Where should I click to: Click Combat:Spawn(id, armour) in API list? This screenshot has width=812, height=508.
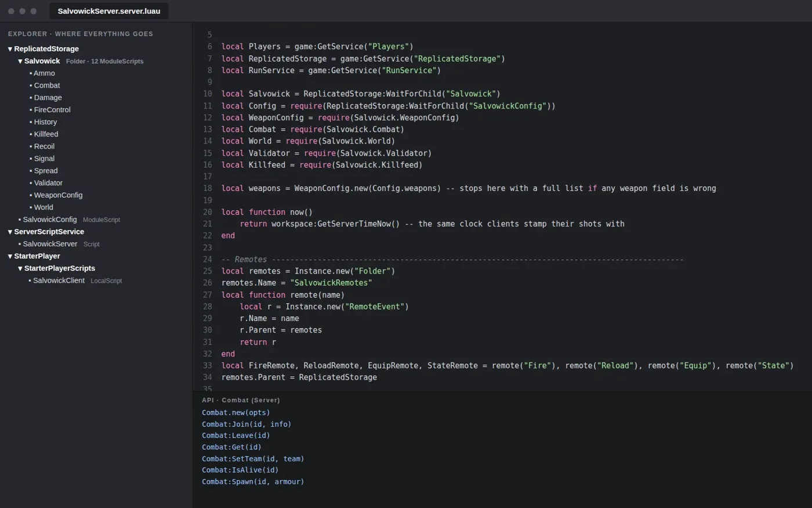pyautogui.click(x=253, y=481)
